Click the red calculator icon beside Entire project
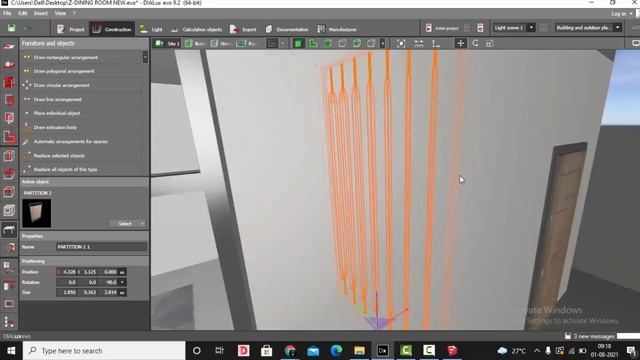The width and height of the screenshot is (640, 360). coord(480,28)
